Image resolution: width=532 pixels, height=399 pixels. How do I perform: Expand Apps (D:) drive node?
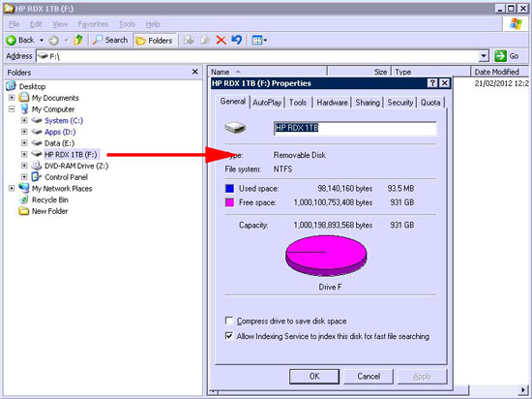coord(24,132)
